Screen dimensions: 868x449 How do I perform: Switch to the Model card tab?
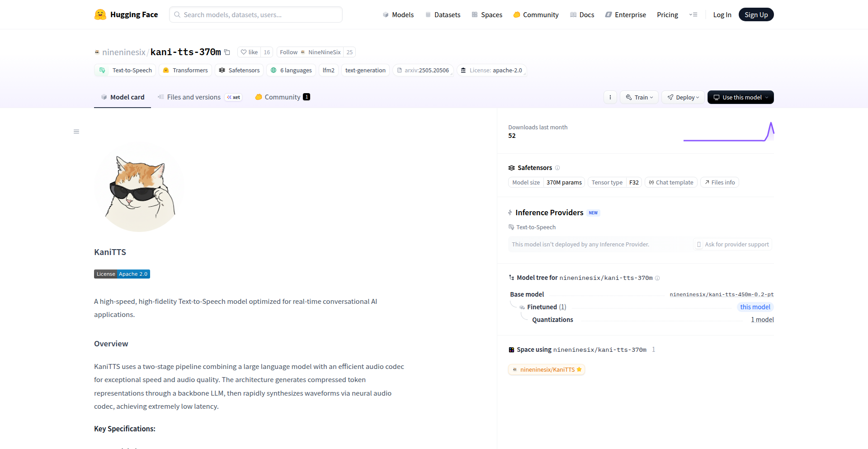click(x=123, y=97)
